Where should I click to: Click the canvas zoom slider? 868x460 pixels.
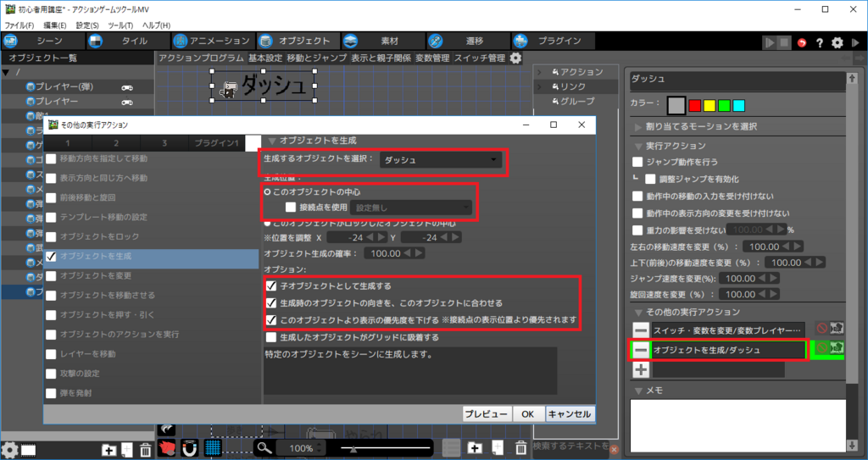[x=386, y=448]
